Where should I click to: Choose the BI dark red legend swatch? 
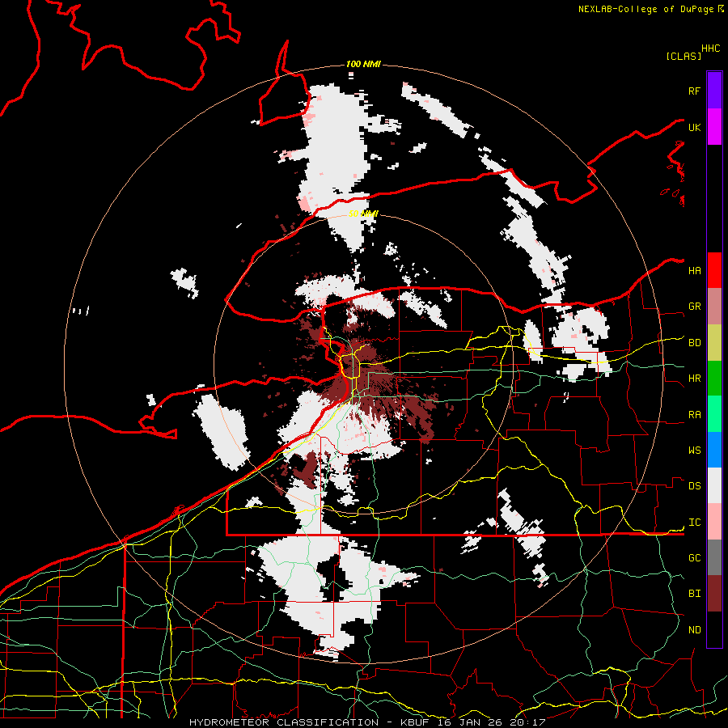(x=714, y=594)
